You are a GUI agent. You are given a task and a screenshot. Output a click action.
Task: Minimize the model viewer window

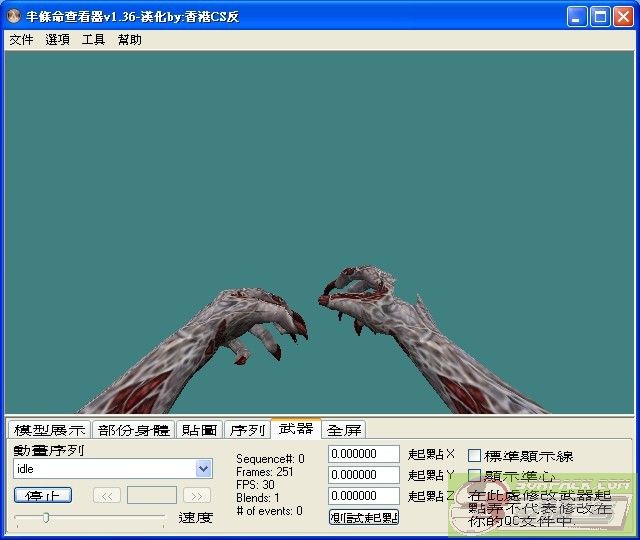[577, 16]
